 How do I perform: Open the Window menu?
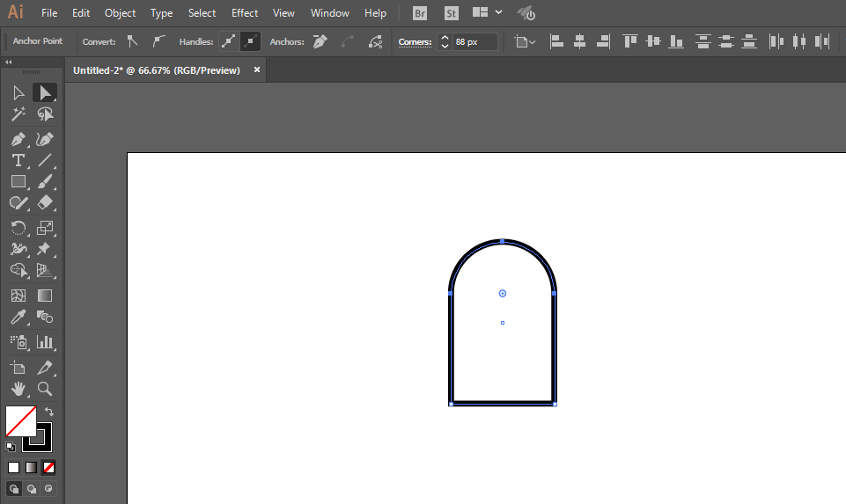point(329,13)
